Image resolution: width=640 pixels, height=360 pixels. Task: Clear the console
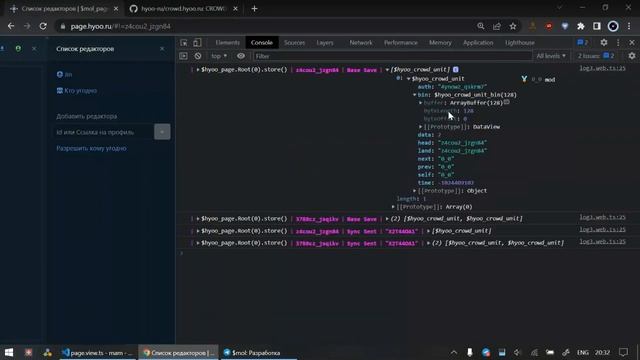(198, 56)
